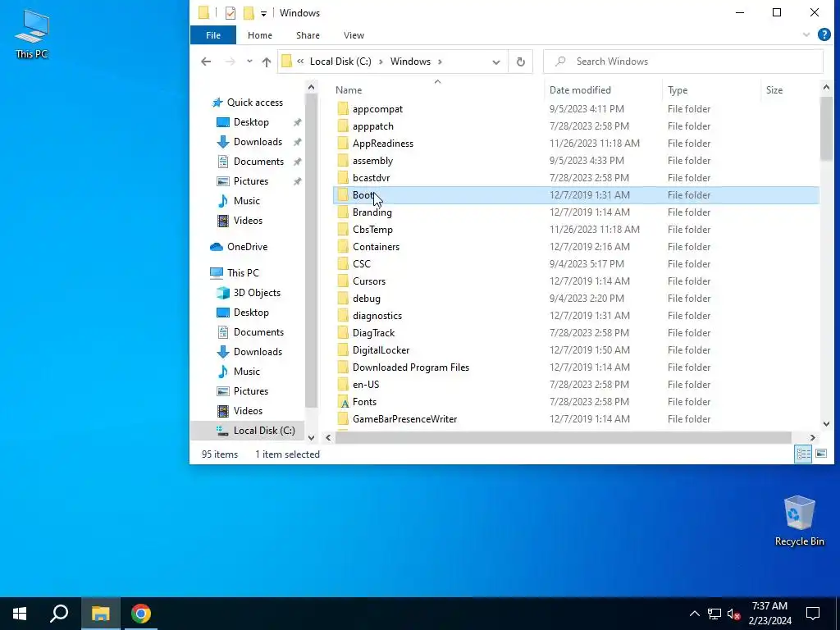The height and width of the screenshot is (630, 840).
Task: Click the Search Windows input field
Action: [683, 62]
